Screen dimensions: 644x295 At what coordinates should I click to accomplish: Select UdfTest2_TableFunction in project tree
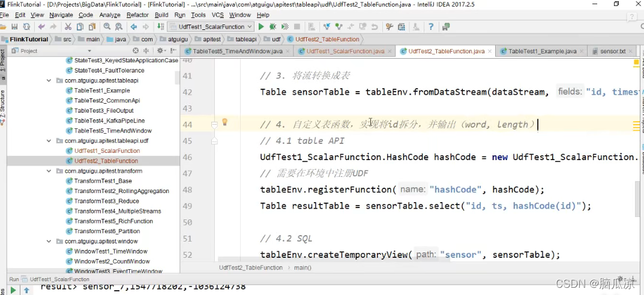tap(106, 161)
